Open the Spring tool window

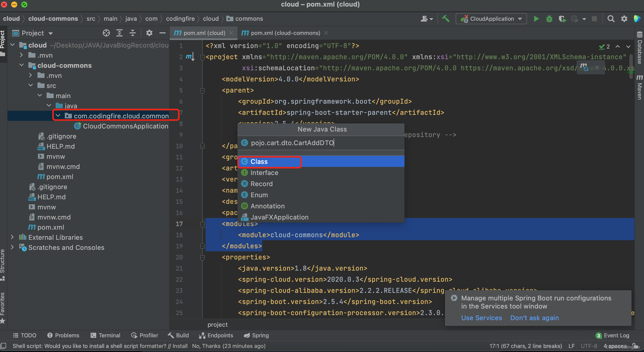(256, 335)
